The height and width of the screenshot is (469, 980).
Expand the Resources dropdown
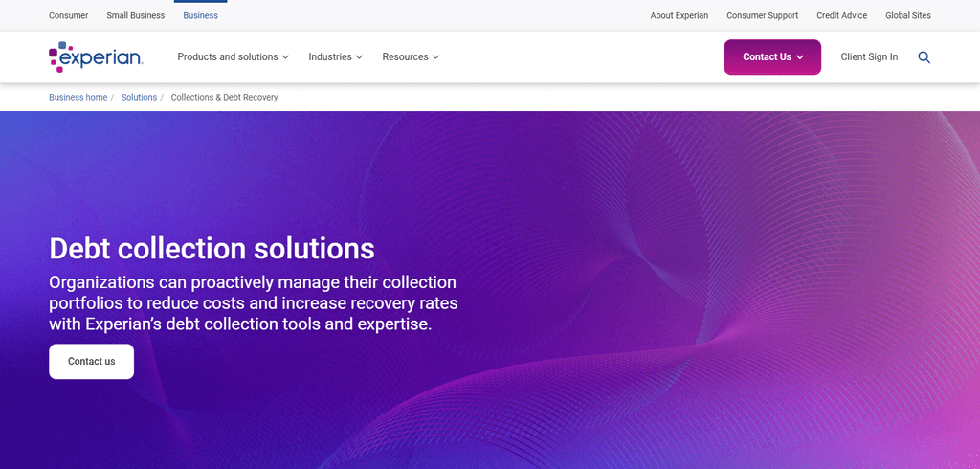click(411, 56)
